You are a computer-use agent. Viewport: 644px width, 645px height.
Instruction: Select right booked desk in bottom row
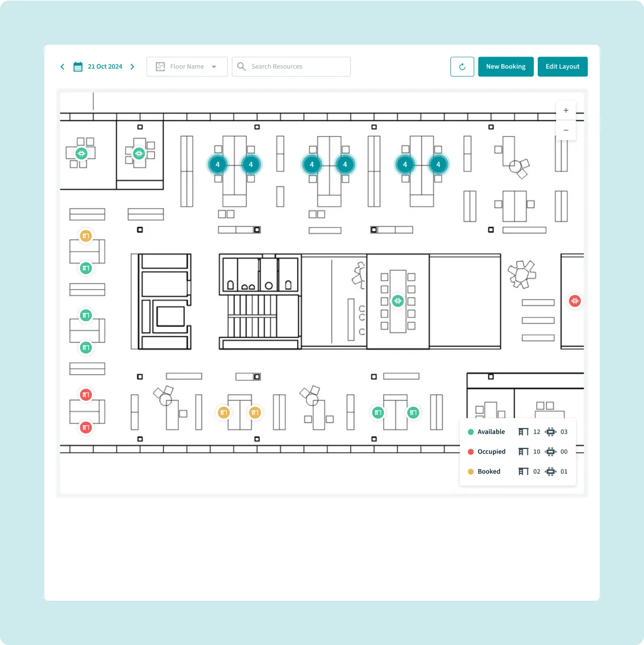255,412
